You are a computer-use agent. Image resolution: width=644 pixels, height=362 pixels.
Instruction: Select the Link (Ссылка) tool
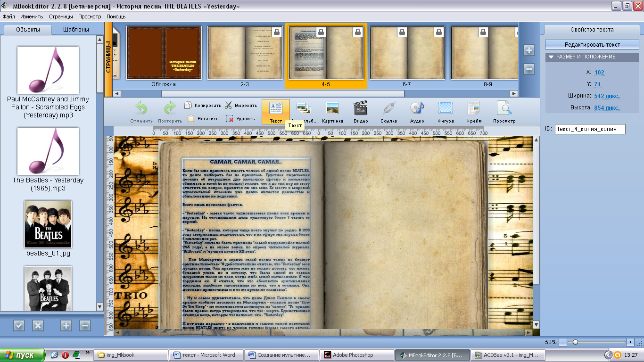389,112
